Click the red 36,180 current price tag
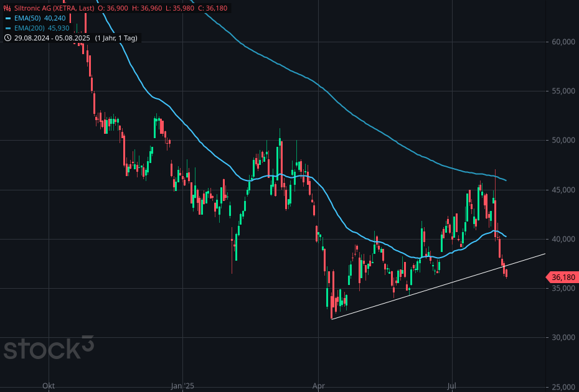Image resolution: width=579 pixels, height=392 pixels. (562, 277)
